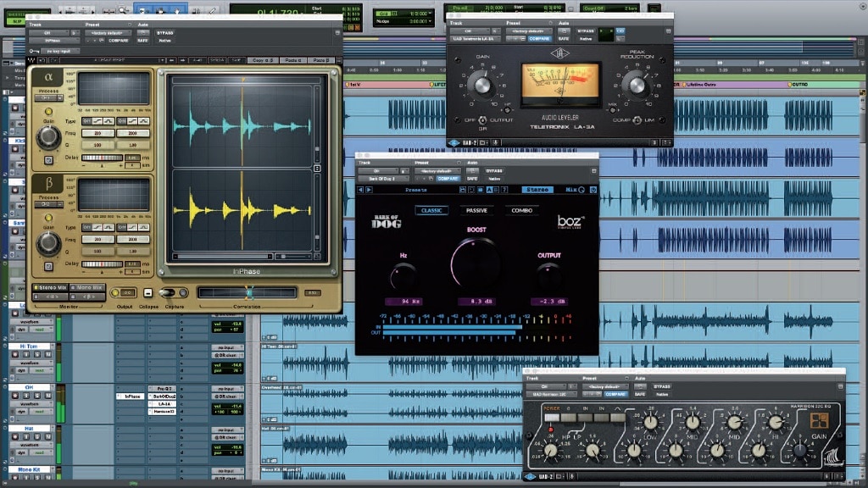
Task: Click Paste α in InPhase toolbar
Action: [x=292, y=60]
